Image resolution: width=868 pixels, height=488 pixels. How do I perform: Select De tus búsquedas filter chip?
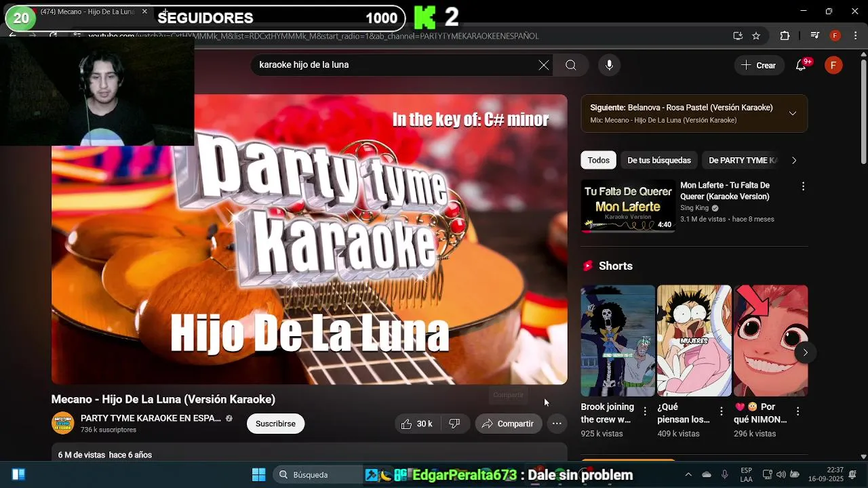tap(659, 161)
